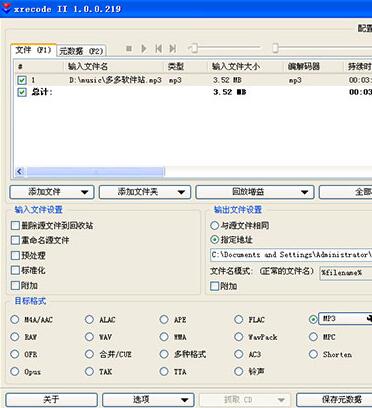Uncheck the checkbox for file row 1
The width and height of the screenshot is (372, 408).
[x=22, y=80]
